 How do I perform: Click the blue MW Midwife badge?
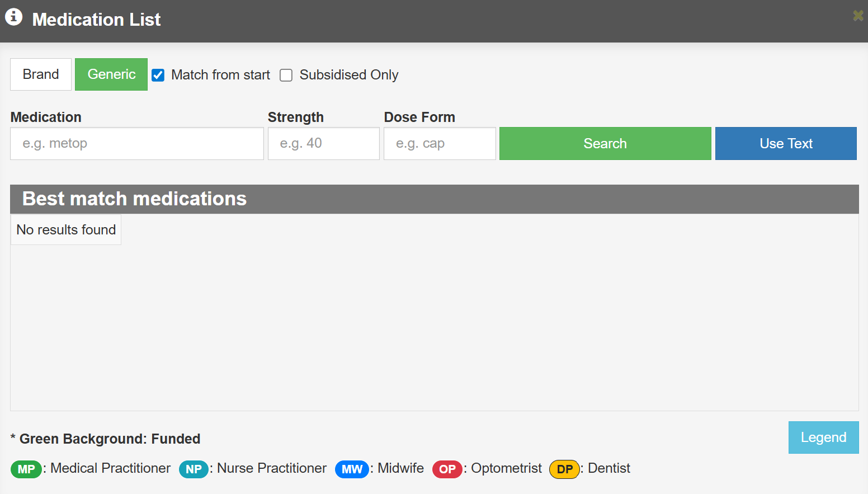tap(352, 469)
